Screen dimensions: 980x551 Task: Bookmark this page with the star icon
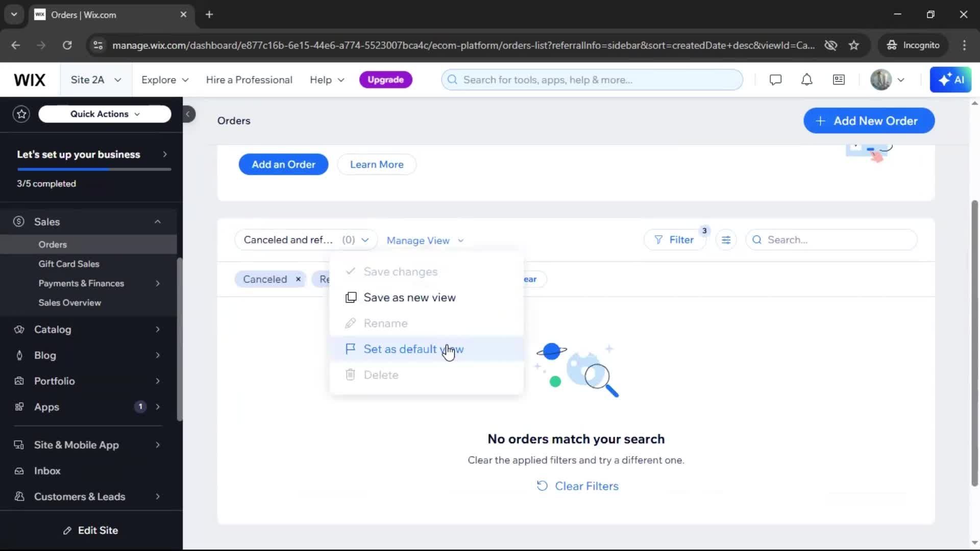click(x=854, y=45)
